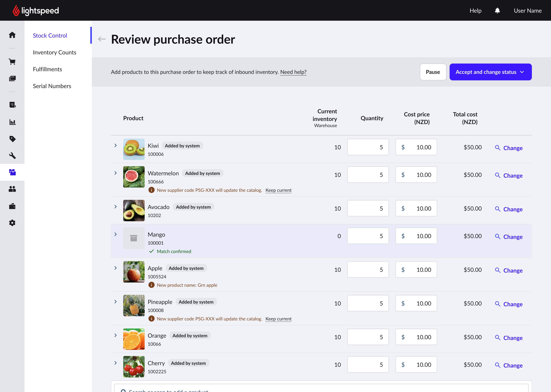Open Serial Numbers menu item
The image size is (551, 392).
click(52, 86)
